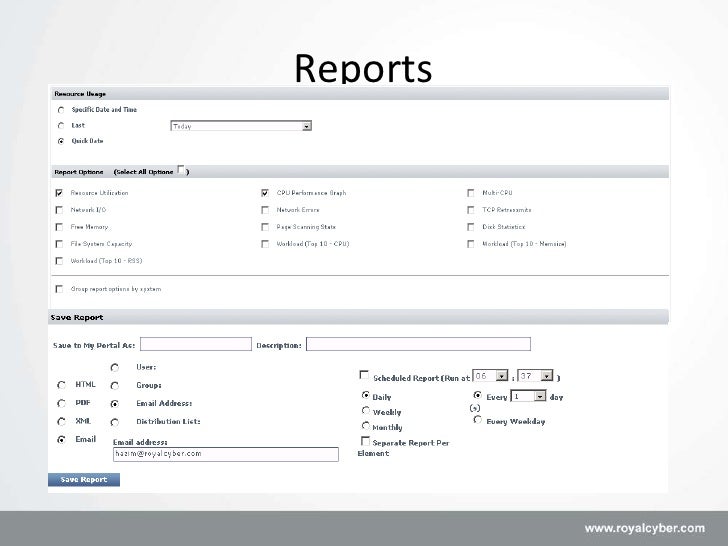Click the Resource Usage section header
The height and width of the screenshot is (546, 728).
[x=360, y=93]
